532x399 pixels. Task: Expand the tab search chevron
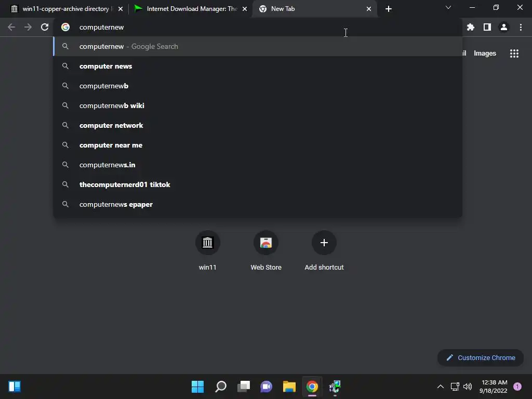coord(448,7)
